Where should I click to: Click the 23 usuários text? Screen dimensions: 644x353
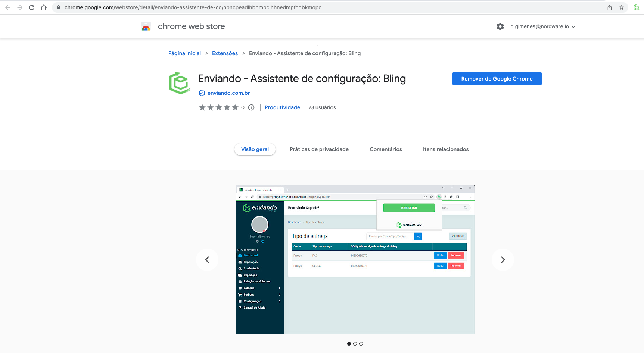pyautogui.click(x=322, y=107)
